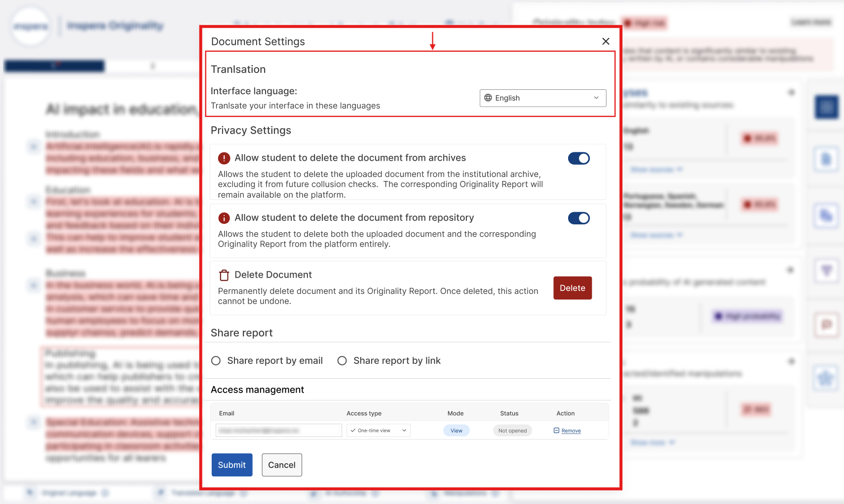This screenshot has width=844, height=504.
Task: Open the document analysis icon in right sidebar
Action: pos(826,159)
